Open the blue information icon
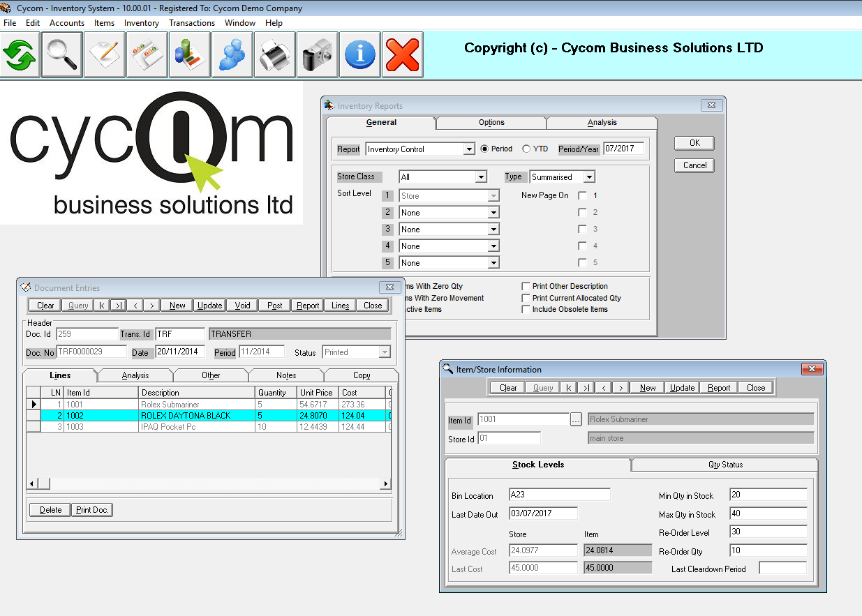 click(360, 55)
